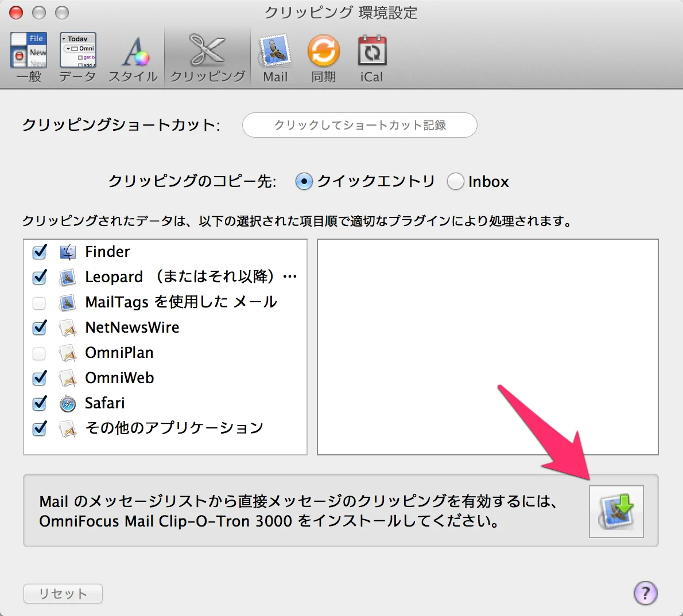The image size is (683, 616).
Task: Click the Finder icon in the plugin list
Action: click(x=68, y=252)
